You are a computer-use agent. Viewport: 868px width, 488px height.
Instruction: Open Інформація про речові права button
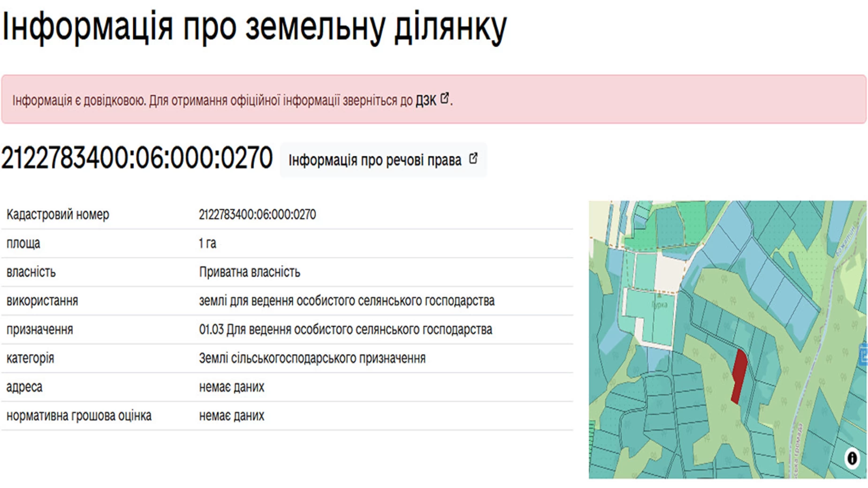click(383, 160)
